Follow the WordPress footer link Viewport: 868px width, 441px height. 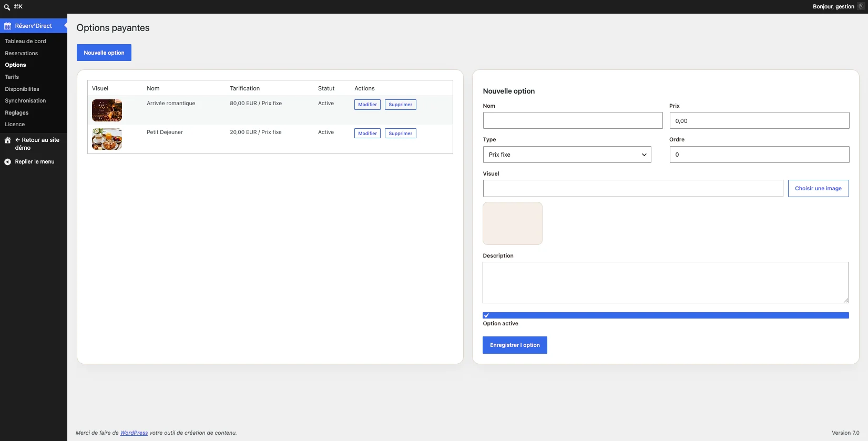[134, 433]
